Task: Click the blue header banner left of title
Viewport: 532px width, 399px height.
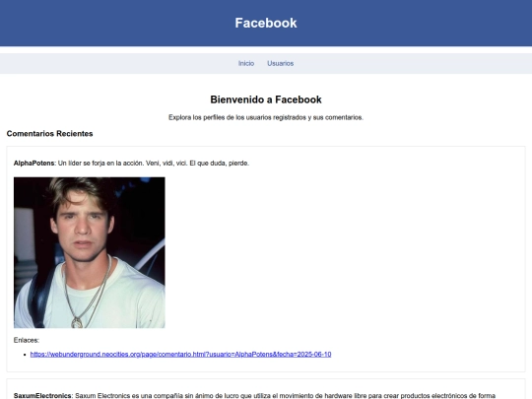Action: pyautogui.click(x=115, y=23)
